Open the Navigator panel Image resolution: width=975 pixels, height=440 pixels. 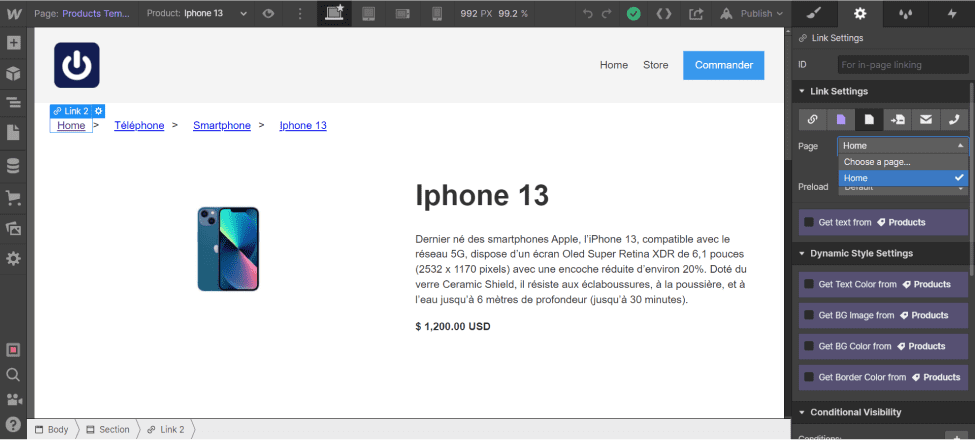point(13,103)
